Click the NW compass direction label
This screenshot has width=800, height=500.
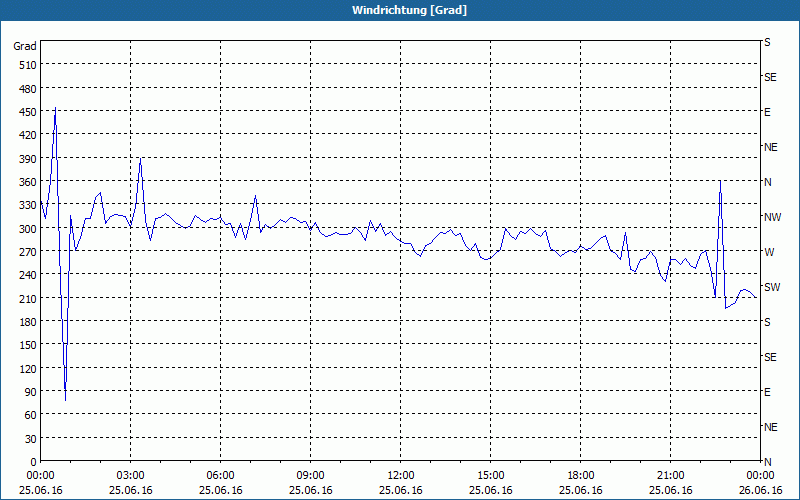coord(772,217)
